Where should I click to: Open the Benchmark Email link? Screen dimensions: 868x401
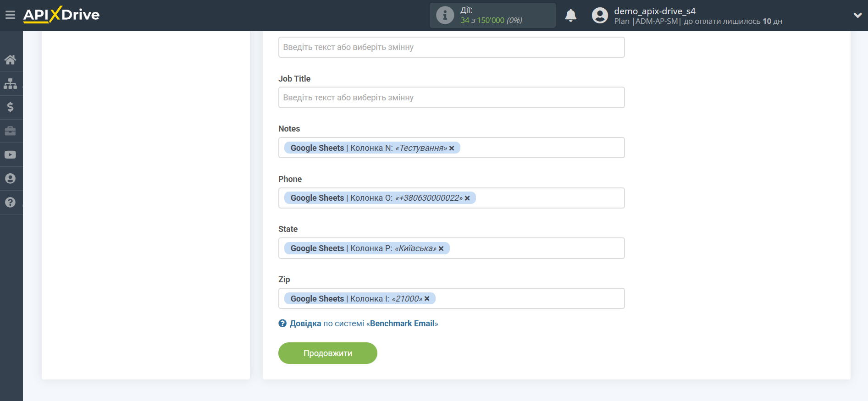pos(402,324)
